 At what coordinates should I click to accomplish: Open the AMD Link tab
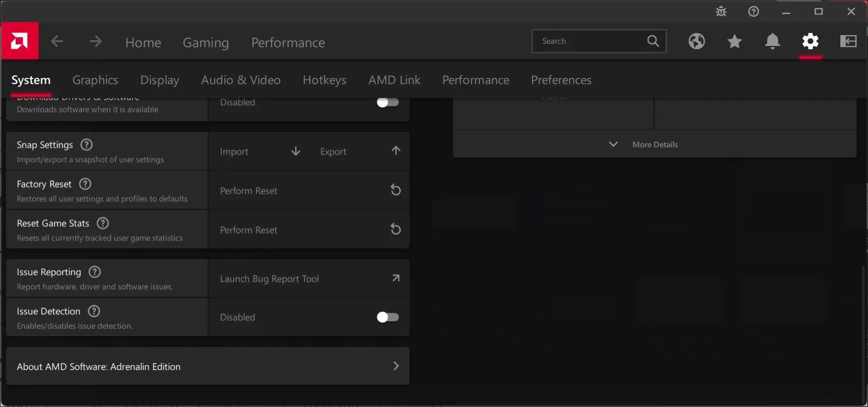click(394, 80)
